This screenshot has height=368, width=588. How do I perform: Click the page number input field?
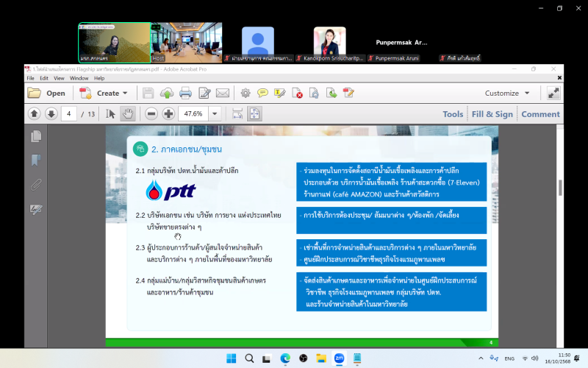(x=70, y=114)
